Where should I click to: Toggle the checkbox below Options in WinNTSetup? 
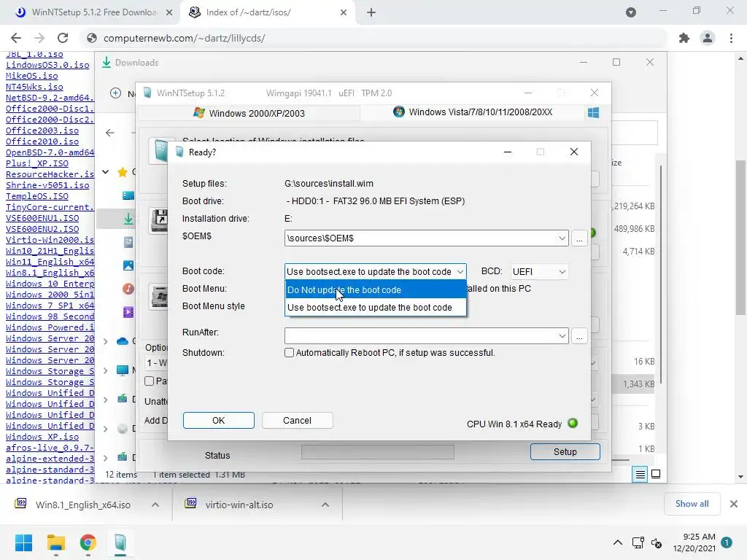[149, 381]
